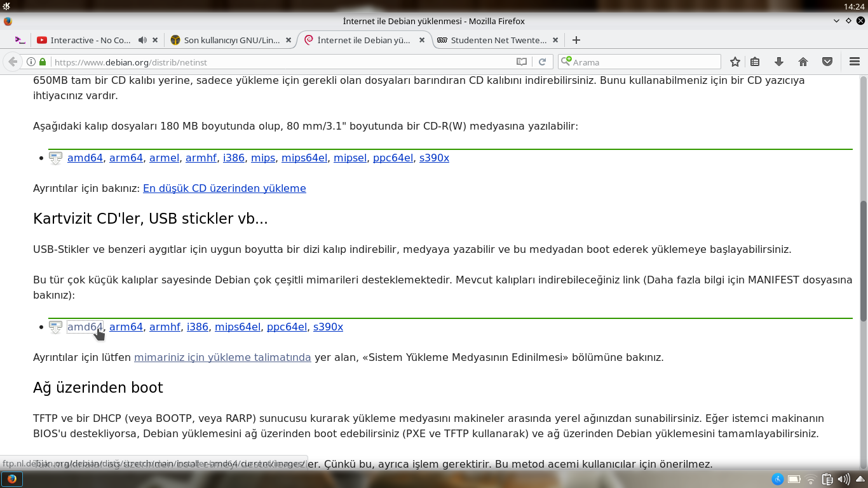Open the 'En düşük CD üzerinden yükleme' link
868x488 pixels.
point(224,188)
